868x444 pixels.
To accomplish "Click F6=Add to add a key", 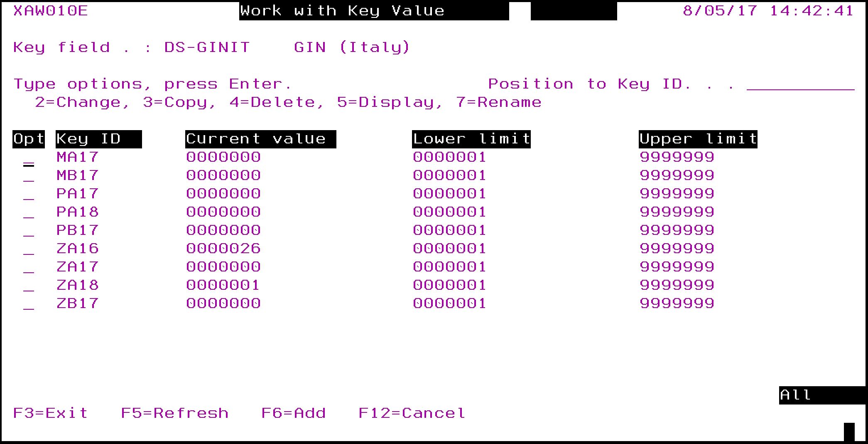I will (293, 413).
